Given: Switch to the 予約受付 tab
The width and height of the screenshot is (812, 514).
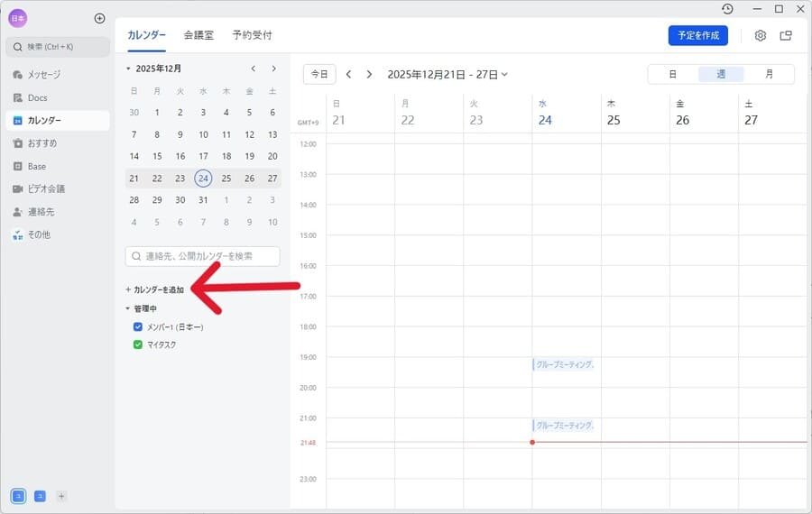Looking at the screenshot, I should coord(252,35).
